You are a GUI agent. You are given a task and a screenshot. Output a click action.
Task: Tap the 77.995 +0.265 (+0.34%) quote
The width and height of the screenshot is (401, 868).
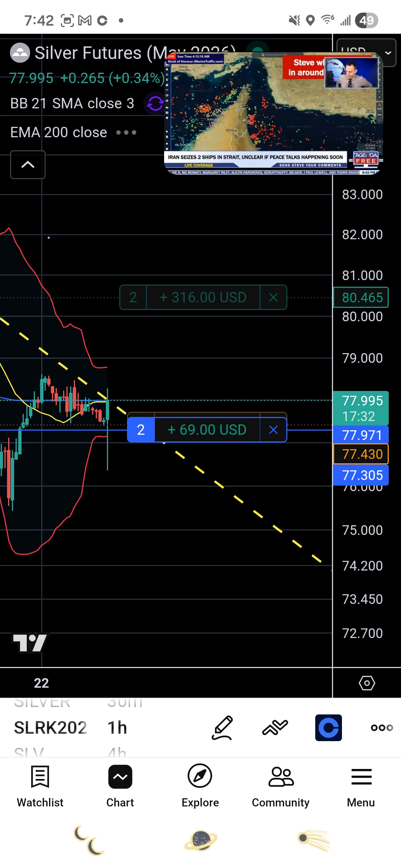click(x=87, y=78)
